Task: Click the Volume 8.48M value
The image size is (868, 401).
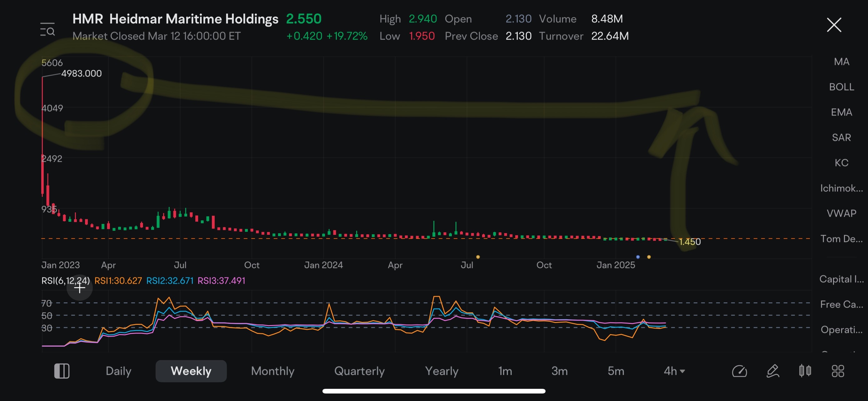Action: [x=606, y=19]
